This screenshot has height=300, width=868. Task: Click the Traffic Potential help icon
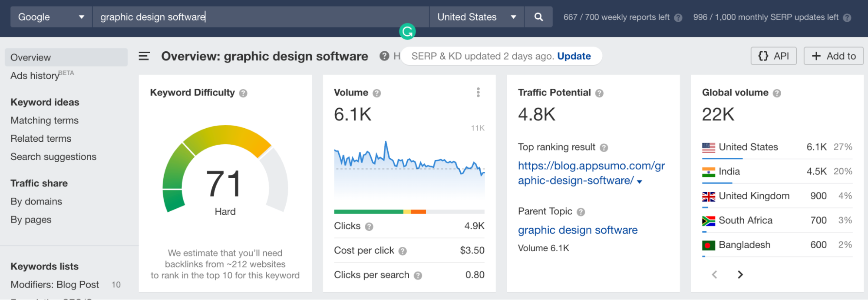pos(599,93)
